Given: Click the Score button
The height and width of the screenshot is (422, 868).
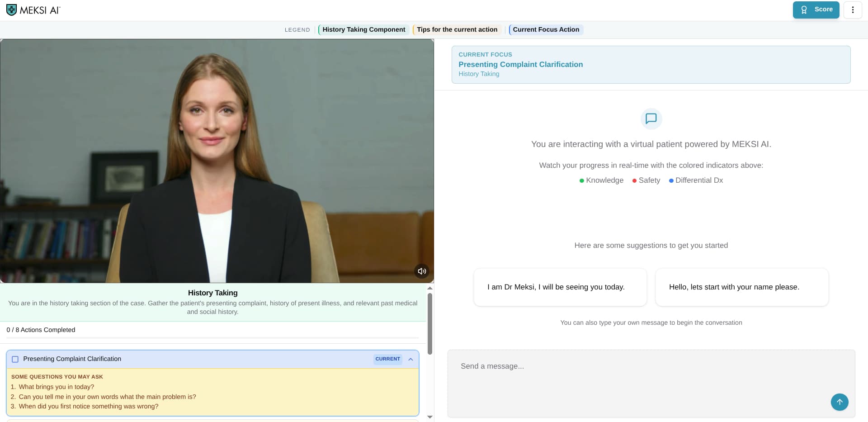Looking at the screenshot, I should pos(816,10).
